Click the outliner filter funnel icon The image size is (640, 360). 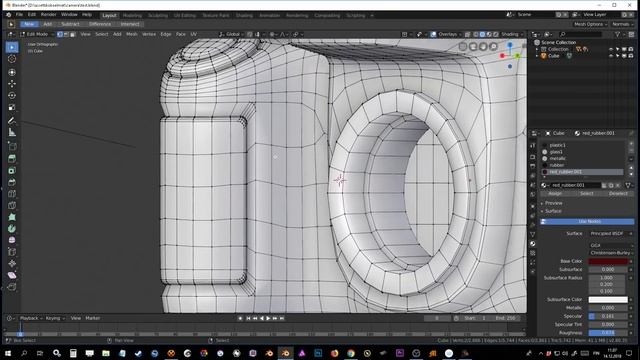point(617,35)
